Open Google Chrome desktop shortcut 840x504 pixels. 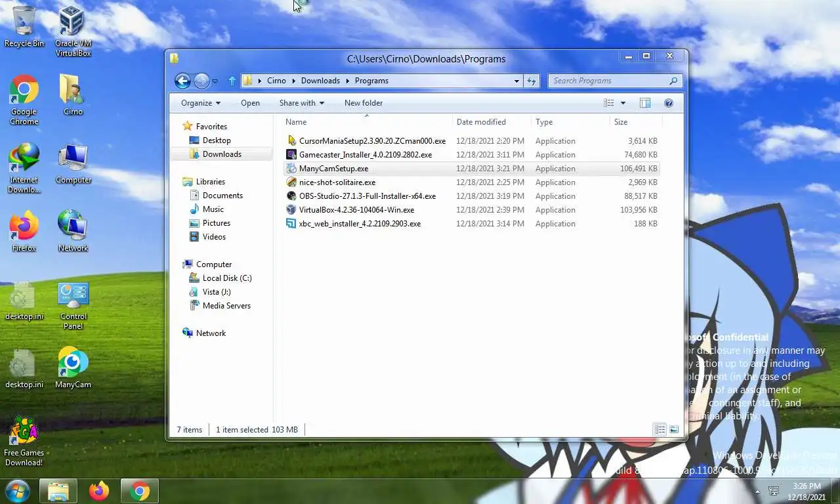(24, 100)
